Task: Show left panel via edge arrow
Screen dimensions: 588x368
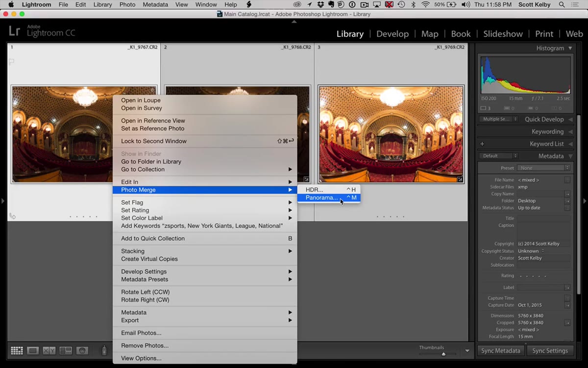Action: 3,201
